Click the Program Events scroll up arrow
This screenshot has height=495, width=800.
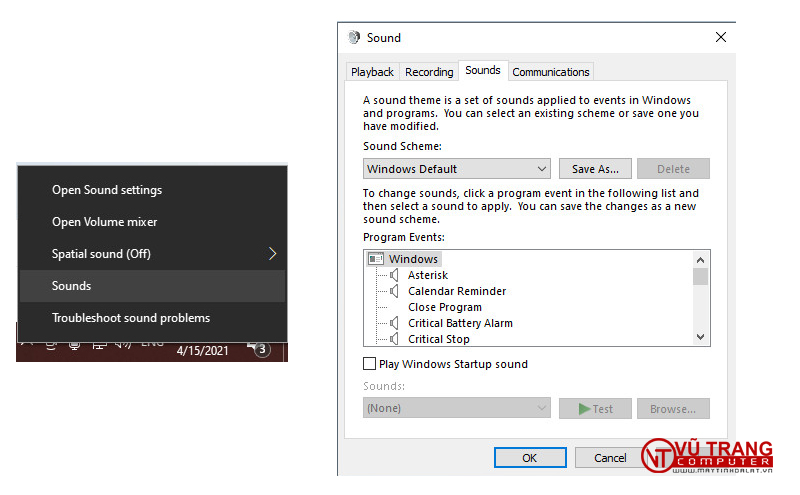tap(701, 260)
